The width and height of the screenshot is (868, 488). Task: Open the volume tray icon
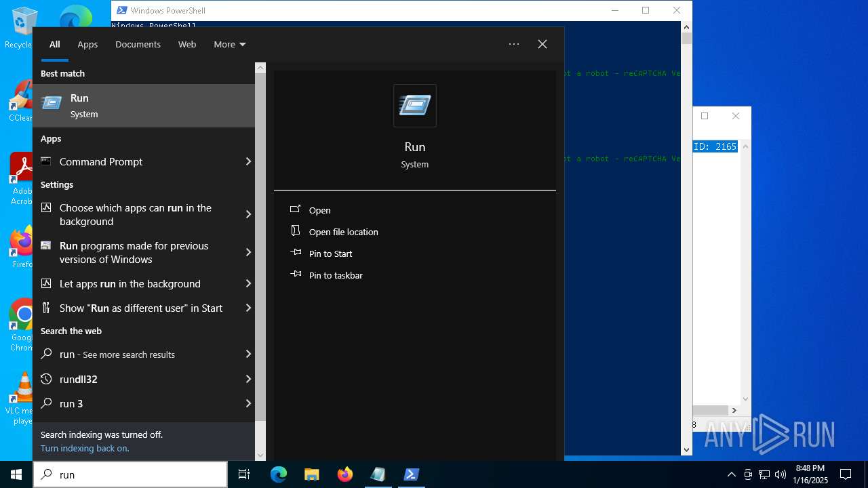[x=781, y=474]
